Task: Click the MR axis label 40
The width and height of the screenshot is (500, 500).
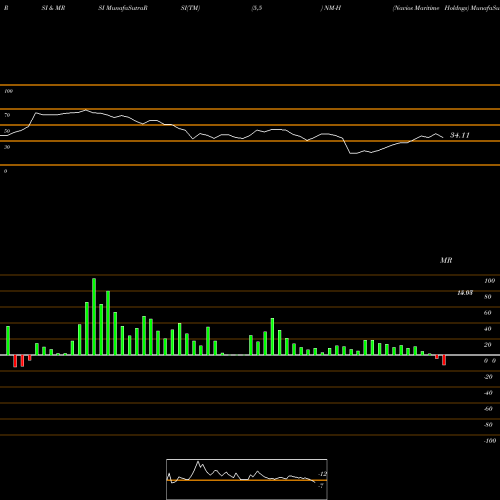Action: pyautogui.click(x=488, y=329)
